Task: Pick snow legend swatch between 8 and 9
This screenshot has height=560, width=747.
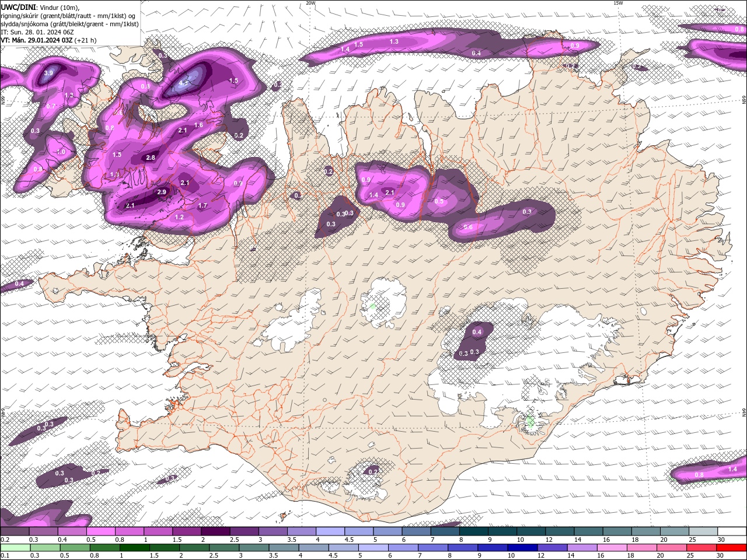Action: (474, 531)
